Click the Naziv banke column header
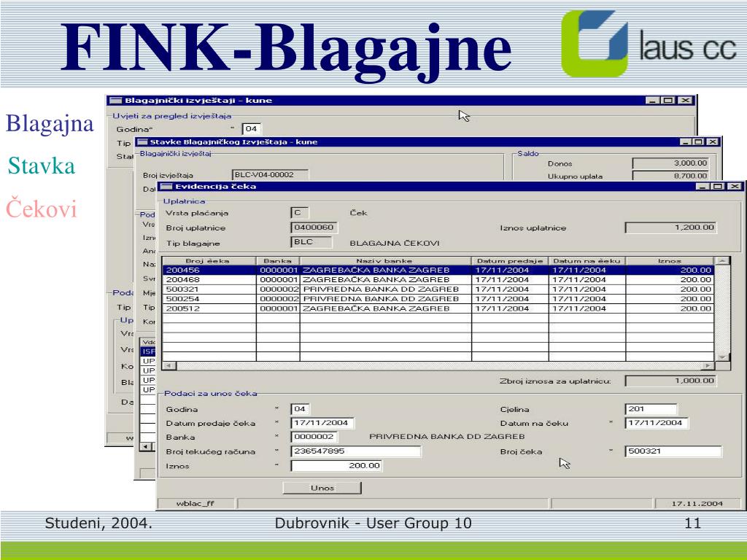The width and height of the screenshot is (747, 560). (385, 261)
